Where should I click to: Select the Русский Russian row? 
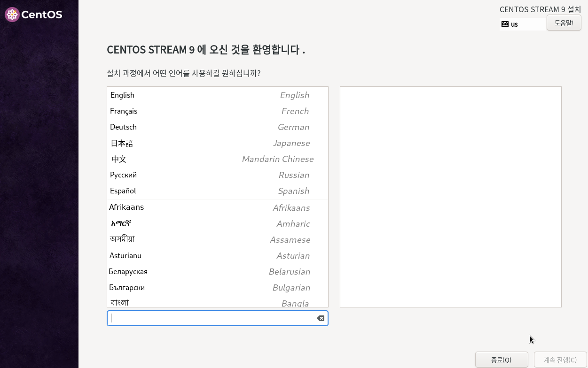pyautogui.click(x=217, y=175)
